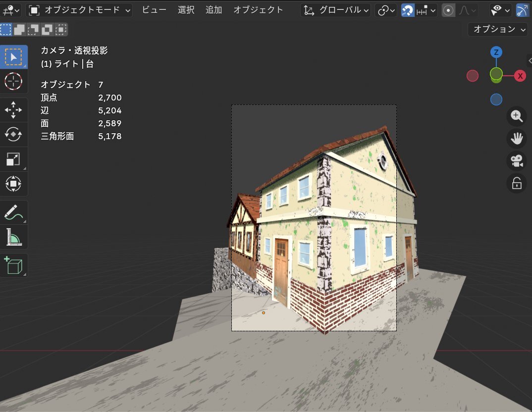Open the オブジェクトモード mode dropdown
Image resolution: width=532 pixels, height=412 pixels.
pos(79,10)
